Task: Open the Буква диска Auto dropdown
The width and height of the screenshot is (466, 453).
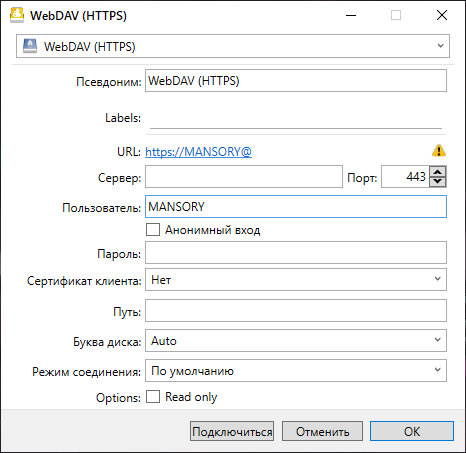Action: pyautogui.click(x=296, y=340)
